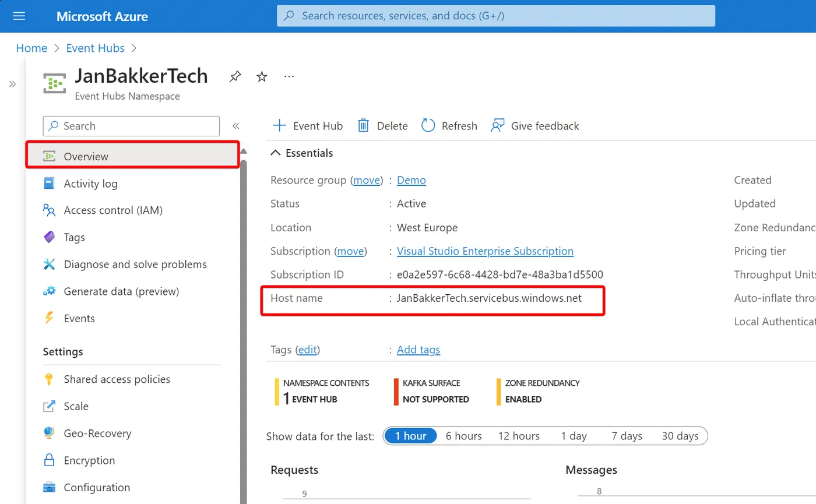
Task: Click the Generate data gear icon
Action: pyautogui.click(x=49, y=291)
